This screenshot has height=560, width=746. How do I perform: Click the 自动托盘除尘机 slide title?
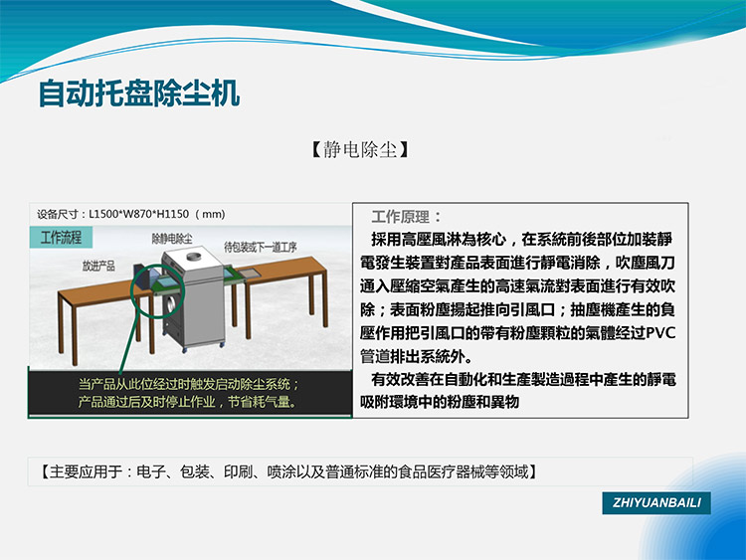point(138,95)
